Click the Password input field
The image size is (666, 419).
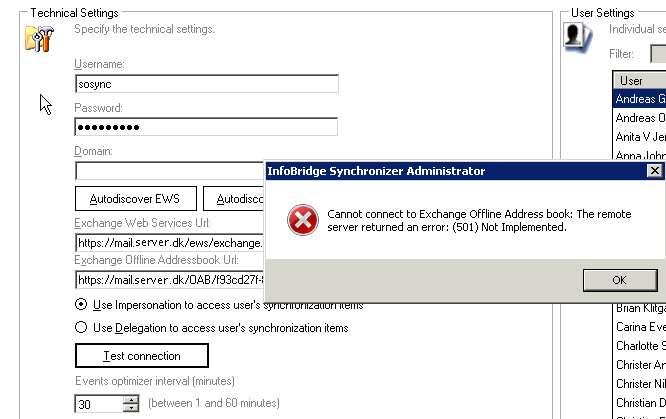pos(206,127)
